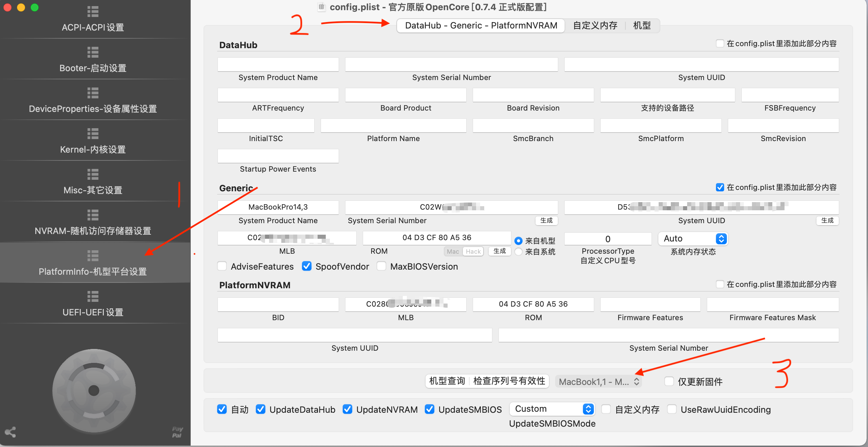Open the NVRAM settings sidebar icon

pos(93,215)
